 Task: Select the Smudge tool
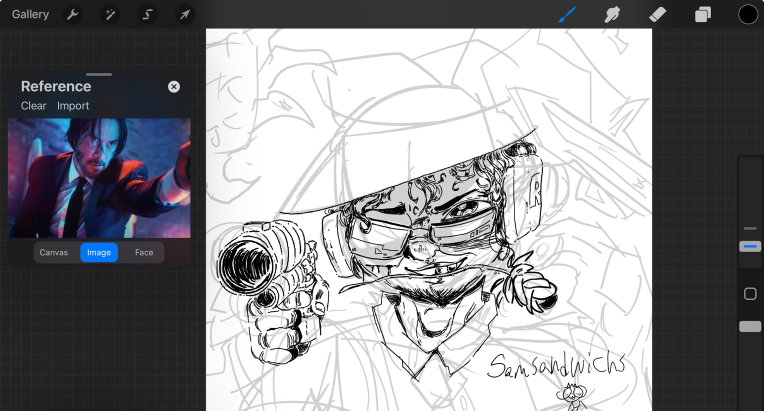click(612, 15)
